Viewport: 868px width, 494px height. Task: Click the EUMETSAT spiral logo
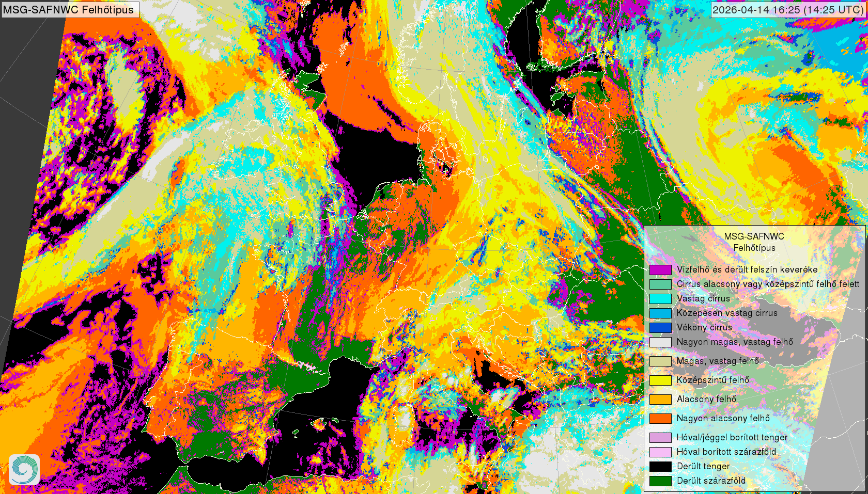(x=24, y=469)
